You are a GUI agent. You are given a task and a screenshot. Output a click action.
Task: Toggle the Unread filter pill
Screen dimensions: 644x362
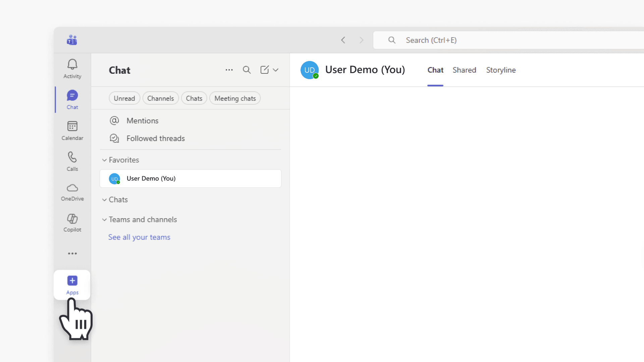pyautogui.click(x=124, y=98)
